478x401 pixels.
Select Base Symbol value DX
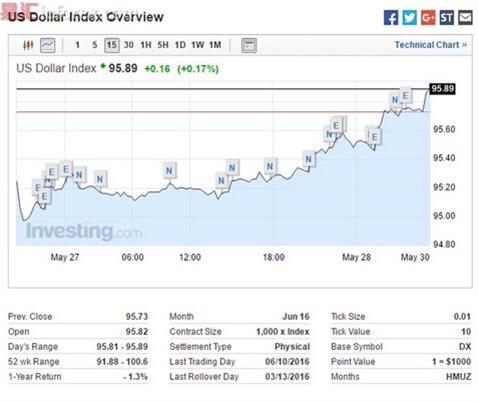click(x=465, y=347)
